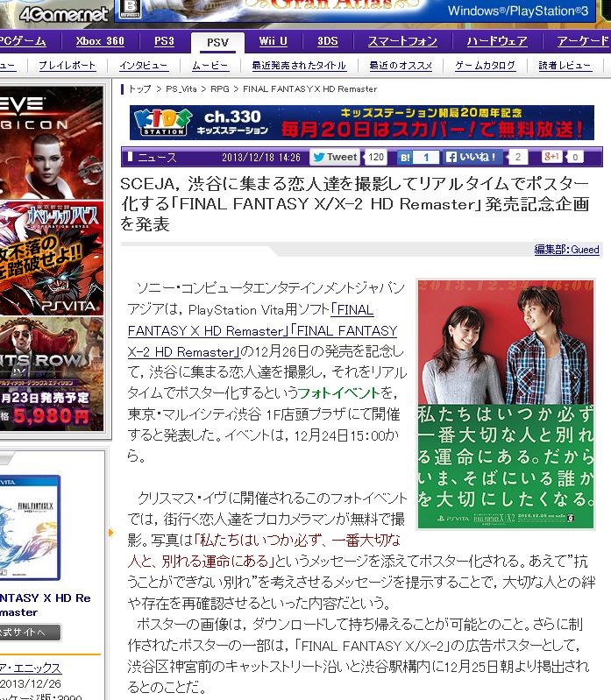
Task: Click the ニュース category label
Action: 157,157
